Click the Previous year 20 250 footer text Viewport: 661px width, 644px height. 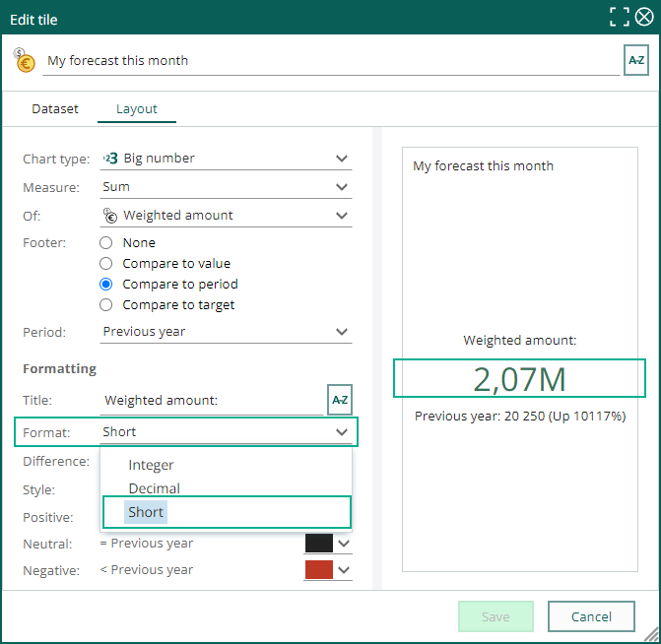[520, 416]
